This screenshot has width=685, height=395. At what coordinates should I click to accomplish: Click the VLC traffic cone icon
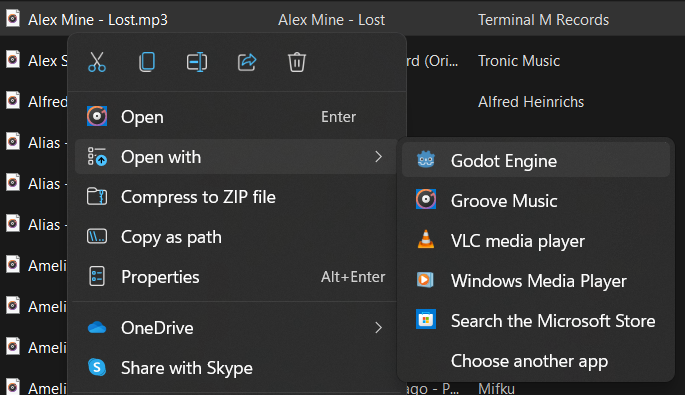click(x=426, y=239)
